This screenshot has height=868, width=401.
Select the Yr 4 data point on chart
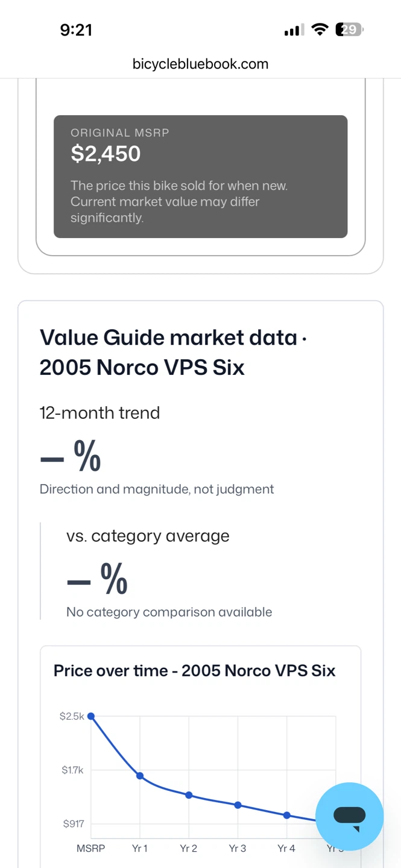[286, 815]
